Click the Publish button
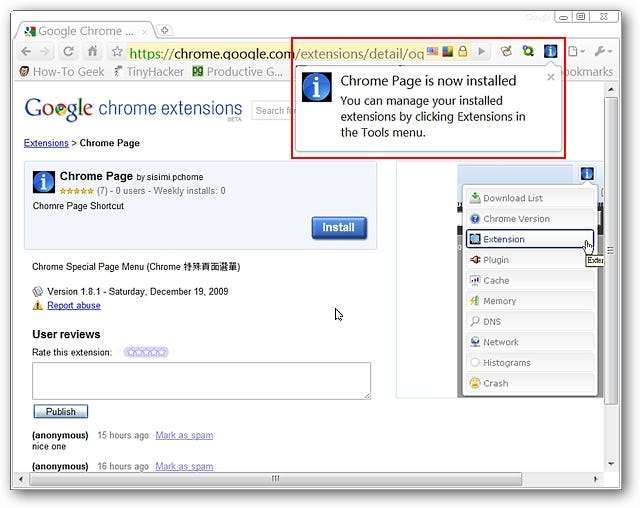640x508 pixels. [60, 411]
